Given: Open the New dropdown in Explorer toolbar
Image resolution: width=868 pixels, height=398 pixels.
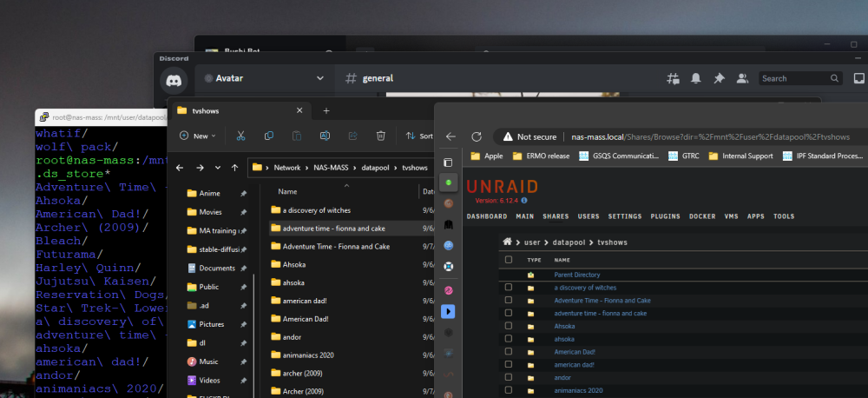Looking at the screenshot, I should pyautogui.click(x=198, y=136).
